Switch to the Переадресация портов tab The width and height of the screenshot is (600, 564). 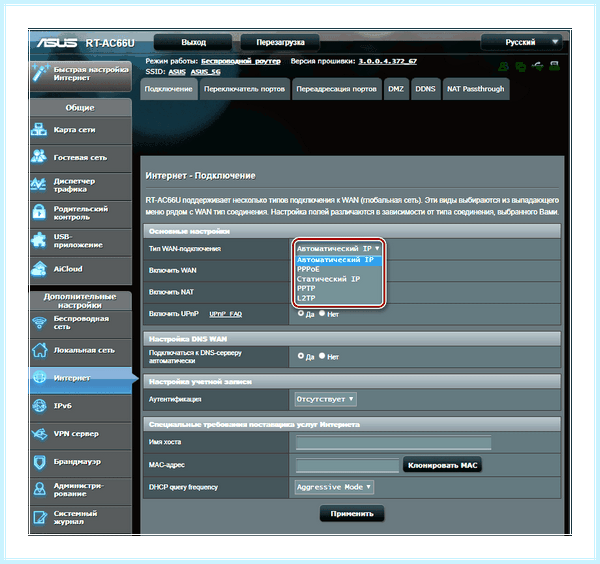click(337, 89)
